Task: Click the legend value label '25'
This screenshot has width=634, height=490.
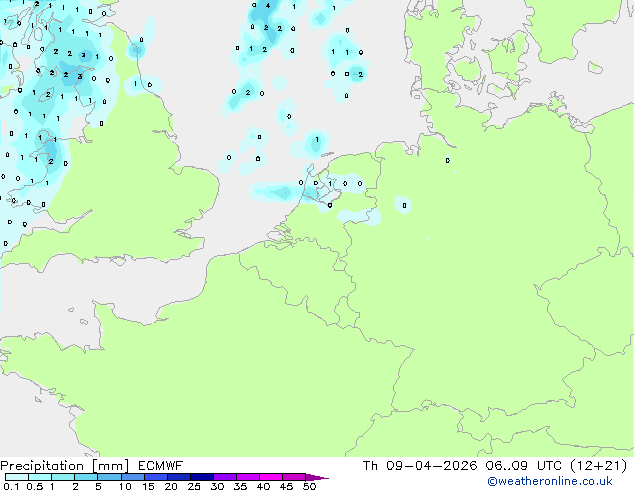Action: coord(194,486)
